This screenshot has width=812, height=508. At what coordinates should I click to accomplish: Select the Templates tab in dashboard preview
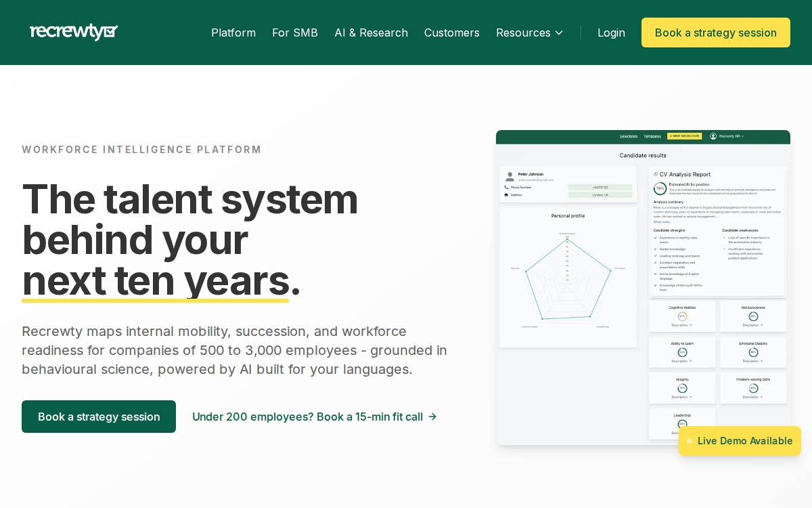coord(652,136)
